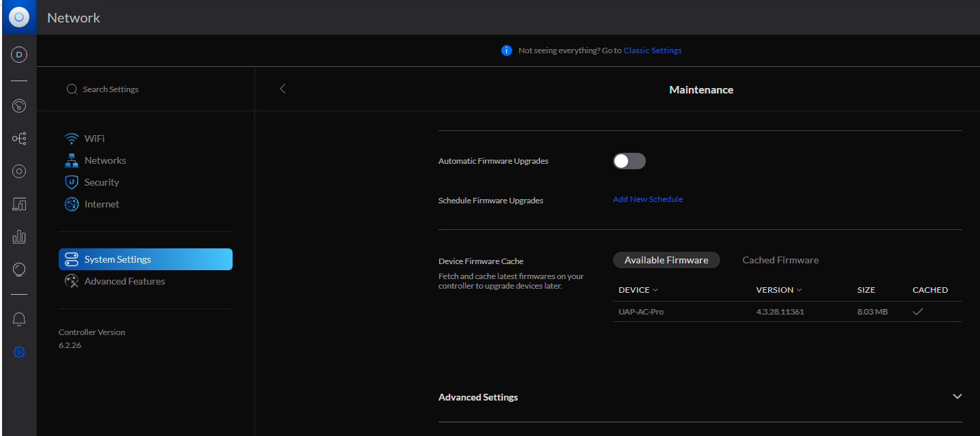This screenshot has width=980, height=436.
Task: Click the Settings gear icon
Action: coord(19,352)
